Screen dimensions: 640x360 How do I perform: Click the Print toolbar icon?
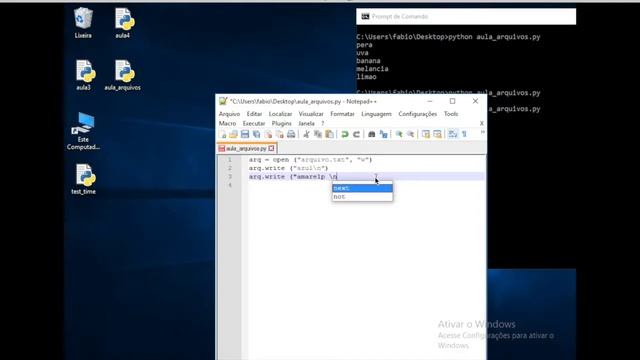click(x=291, y=134)
